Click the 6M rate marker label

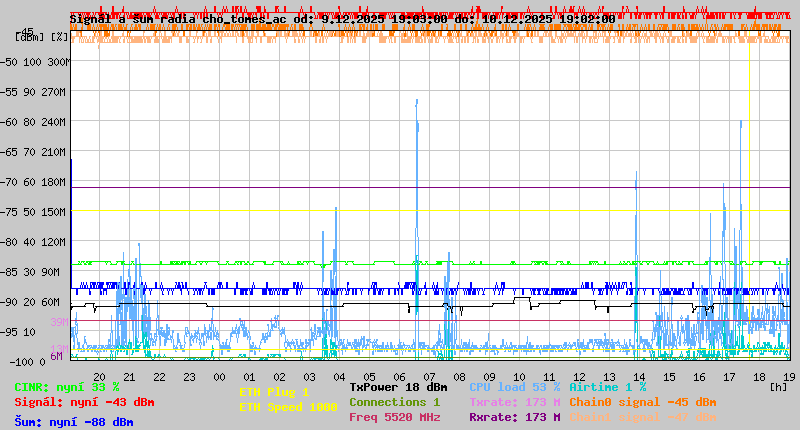(56, 356)
